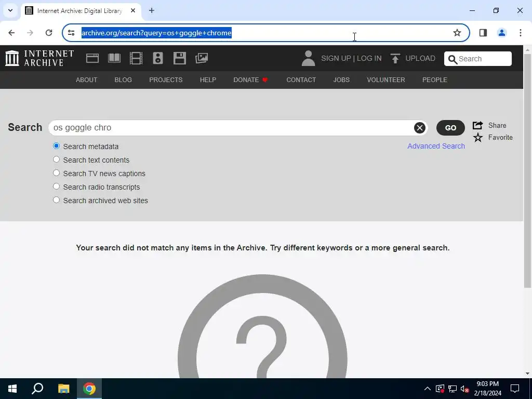Screen dimensions: 532x399
Task: Open the Web archive icon
Action: (92, 58)
